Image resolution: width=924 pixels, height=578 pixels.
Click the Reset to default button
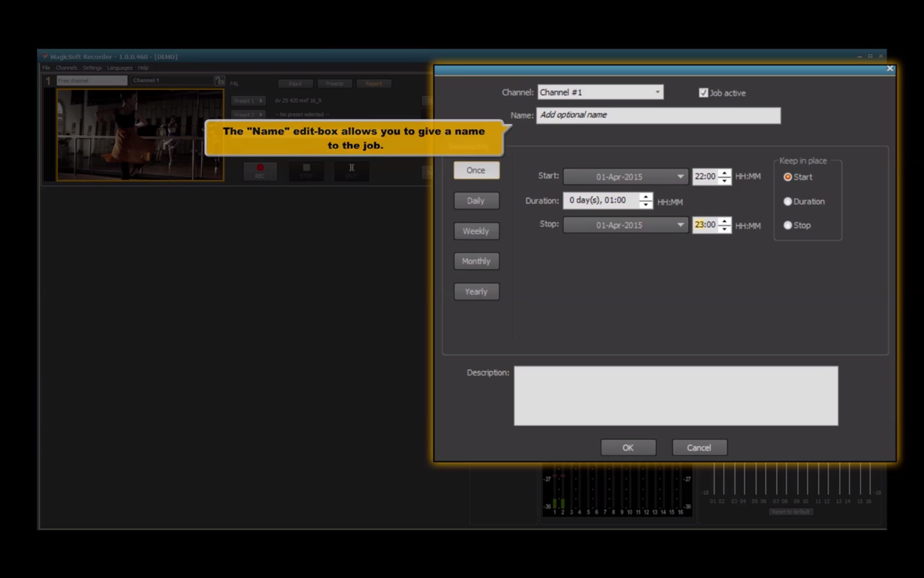pyautogui.click(x=790, y=511)
